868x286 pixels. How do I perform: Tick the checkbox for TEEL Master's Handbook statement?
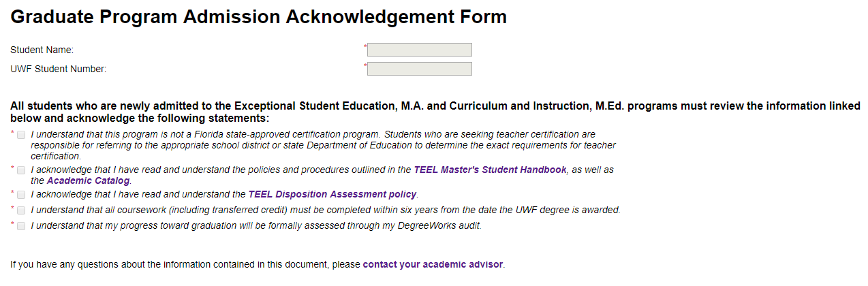pos(21,170)
